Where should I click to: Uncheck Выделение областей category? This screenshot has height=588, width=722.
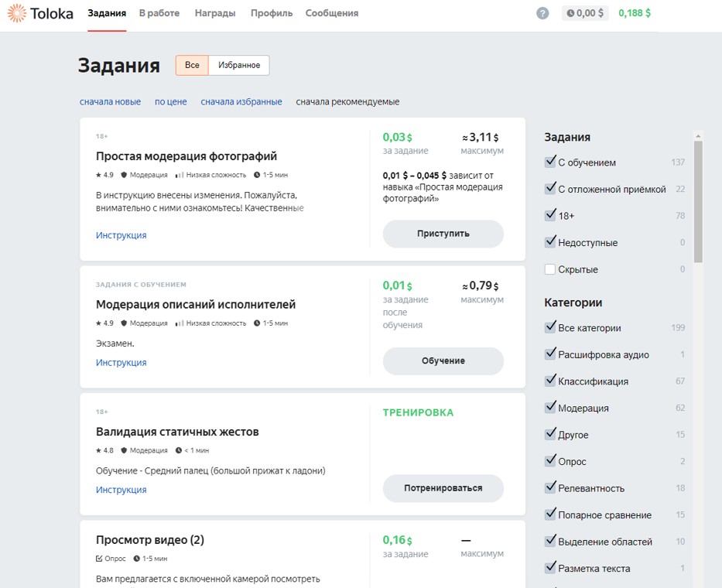click(x=550, y=541)
